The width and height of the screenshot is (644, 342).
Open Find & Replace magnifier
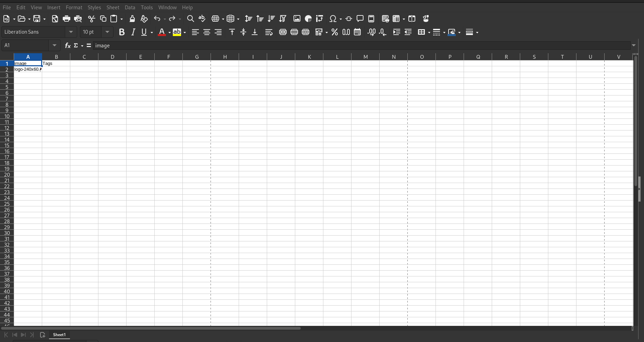[190, 19]
